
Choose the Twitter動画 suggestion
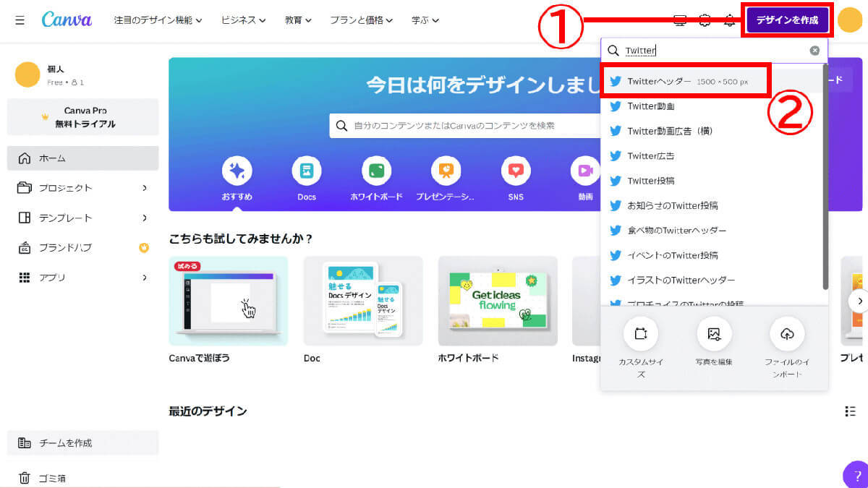(x=713, y=106)
